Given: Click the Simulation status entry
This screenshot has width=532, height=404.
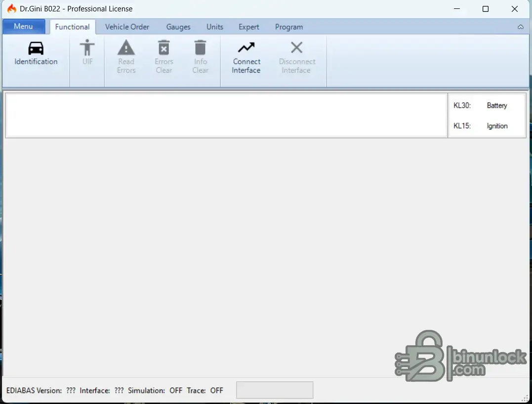Looking at the screenshot, I should [155, 391].
